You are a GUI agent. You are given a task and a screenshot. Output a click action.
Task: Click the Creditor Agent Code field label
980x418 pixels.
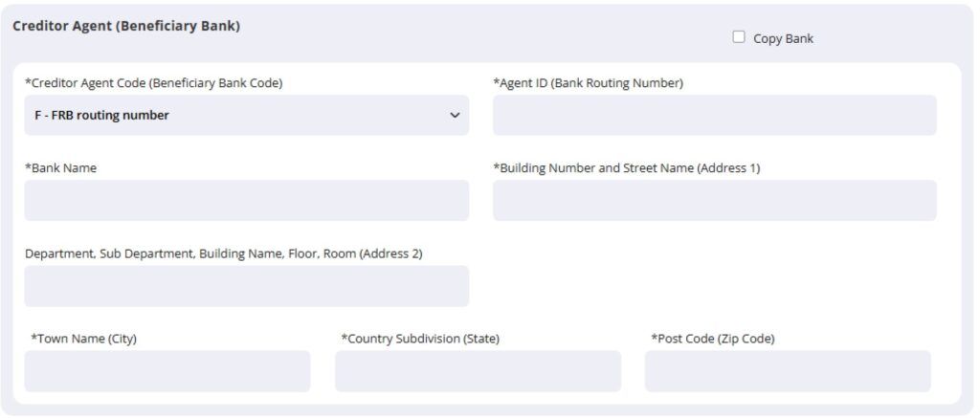(x=153, y=83)
